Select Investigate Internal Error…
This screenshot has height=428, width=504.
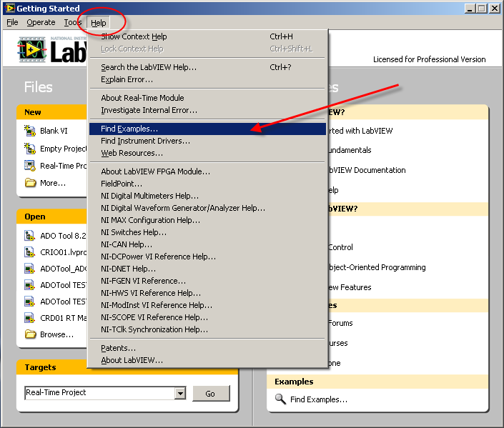click(x=207, y=110)
